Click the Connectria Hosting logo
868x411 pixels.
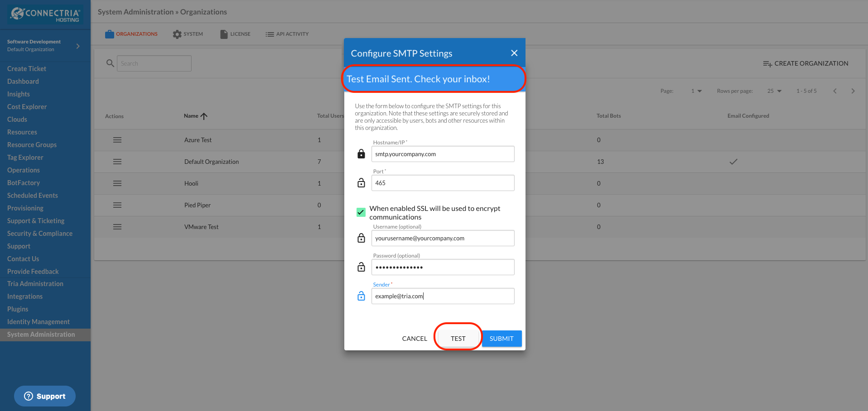pyautogui.click(x=45, y=14)
